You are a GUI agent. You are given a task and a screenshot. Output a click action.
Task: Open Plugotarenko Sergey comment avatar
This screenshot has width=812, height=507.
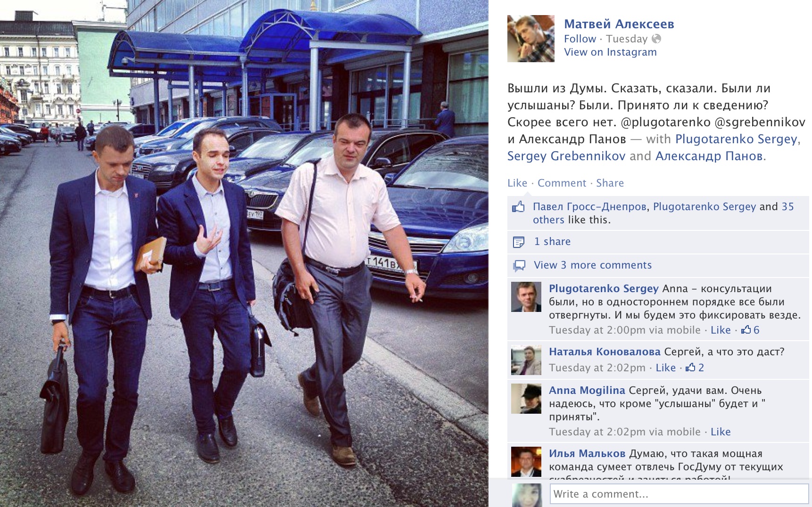(x=526, y=297)
